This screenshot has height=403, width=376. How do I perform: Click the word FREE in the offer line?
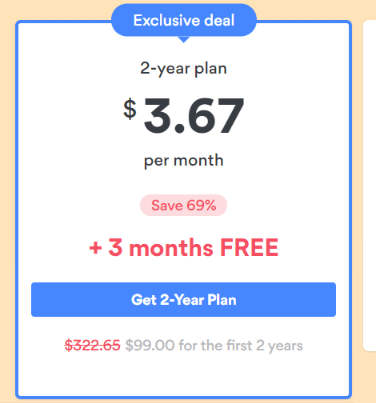point(249,248)
